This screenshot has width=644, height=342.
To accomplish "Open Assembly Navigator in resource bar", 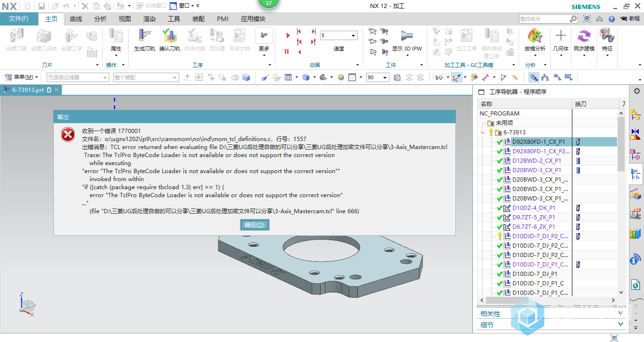I will [636, 114].
